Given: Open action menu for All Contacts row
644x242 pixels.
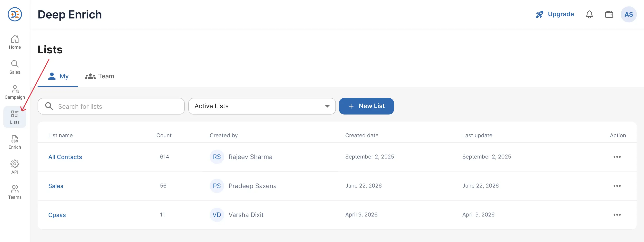Looking at the screenshot, I should click(x=617, y=157).
